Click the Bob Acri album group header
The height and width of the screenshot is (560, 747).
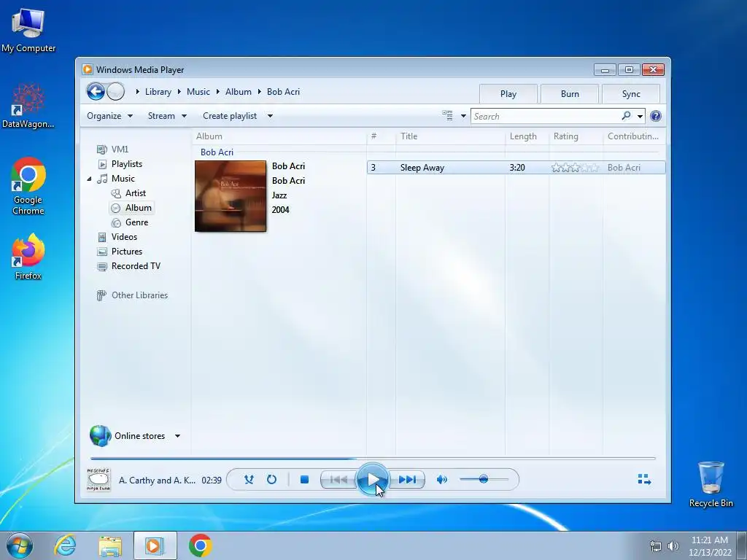(x=217, y=152)
